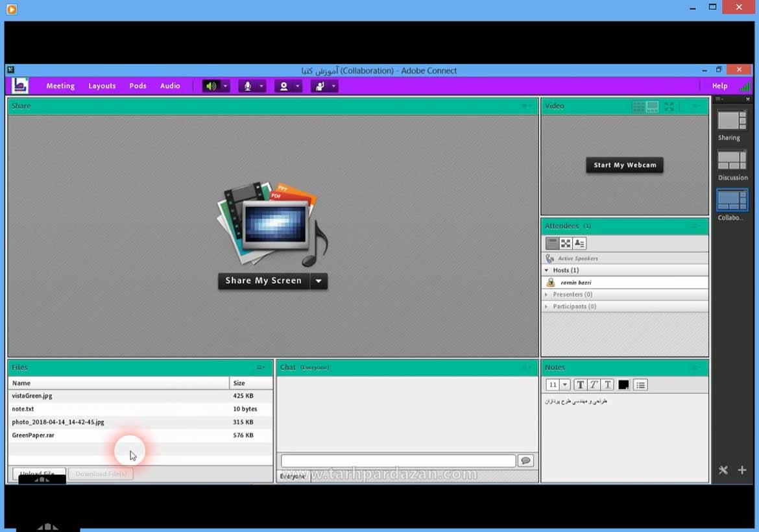
Task: Click the microphone icon in toolbar
Action: [247, 86]
